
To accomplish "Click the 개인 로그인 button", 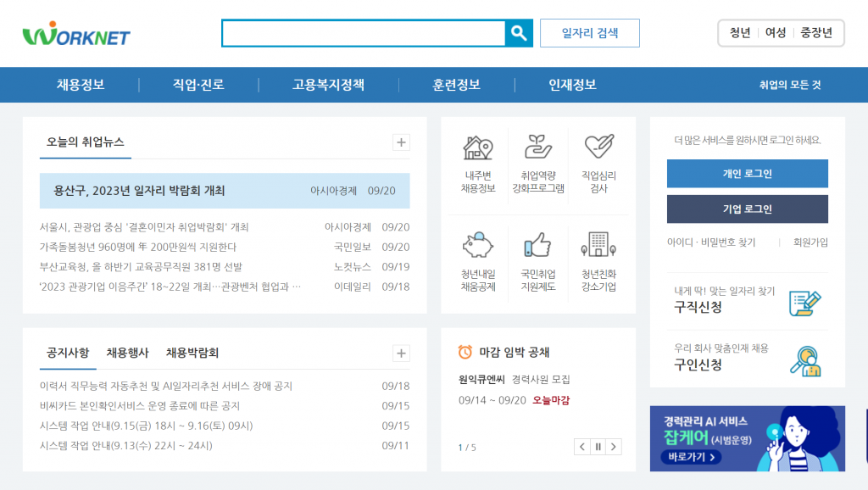I will [748, 174].
